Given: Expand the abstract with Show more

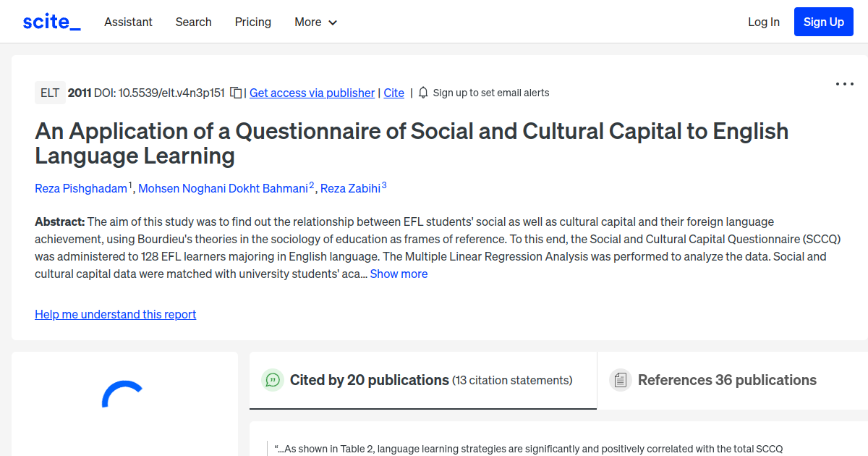Looking at the screenshot, I should (x=399, y=274).
